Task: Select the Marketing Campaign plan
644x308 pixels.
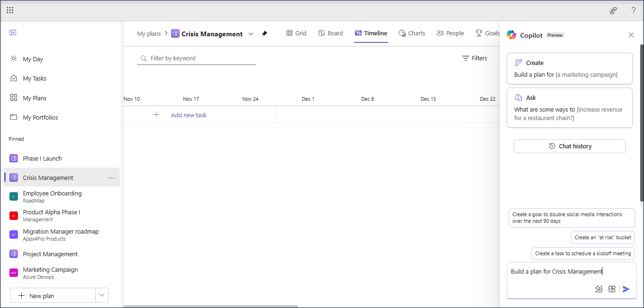Action: (x=50, y=269)
